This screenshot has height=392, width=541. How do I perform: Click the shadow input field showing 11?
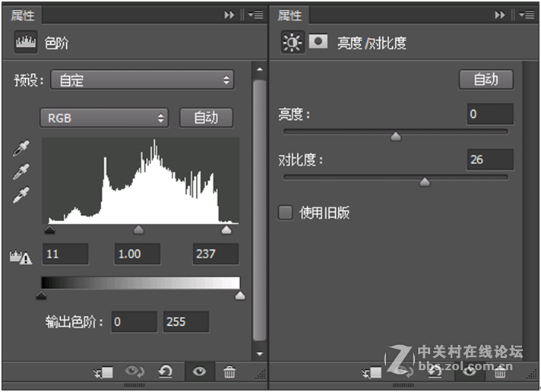coord(65,254)
